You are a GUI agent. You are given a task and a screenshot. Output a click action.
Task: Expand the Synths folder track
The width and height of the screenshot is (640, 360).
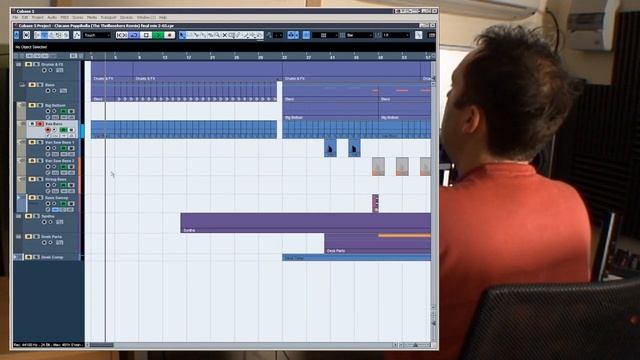click(x=18, y=216)
